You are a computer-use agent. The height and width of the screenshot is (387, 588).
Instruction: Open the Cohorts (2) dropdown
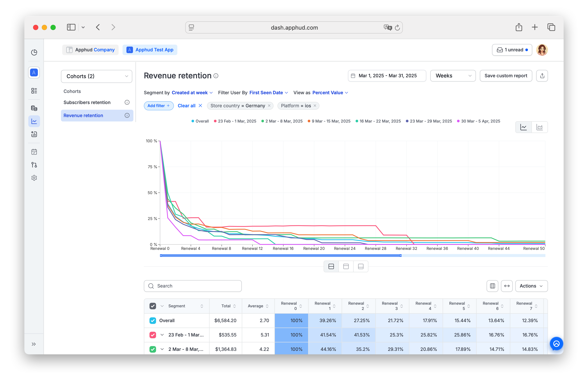pyautogui.click(x=97, y=76)
